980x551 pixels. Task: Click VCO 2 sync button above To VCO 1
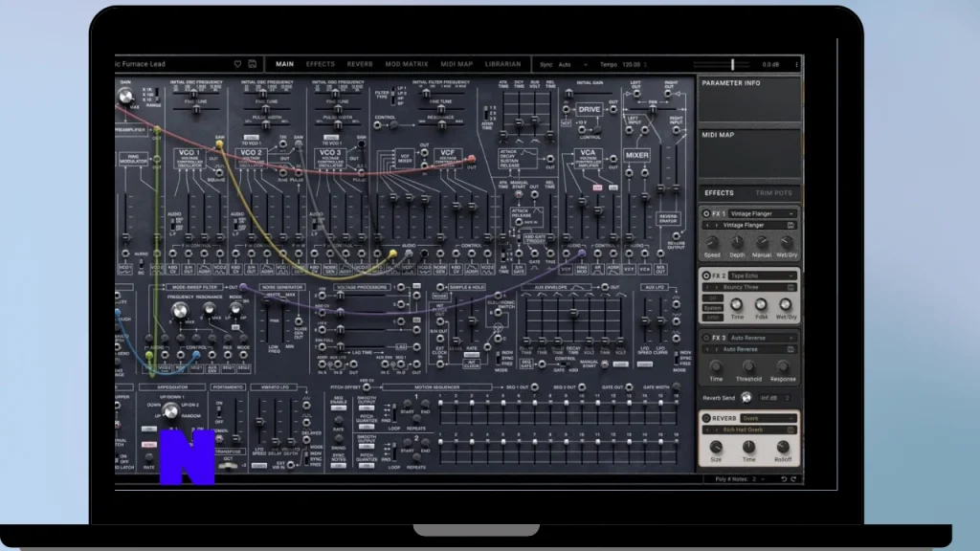pos(252,137)
